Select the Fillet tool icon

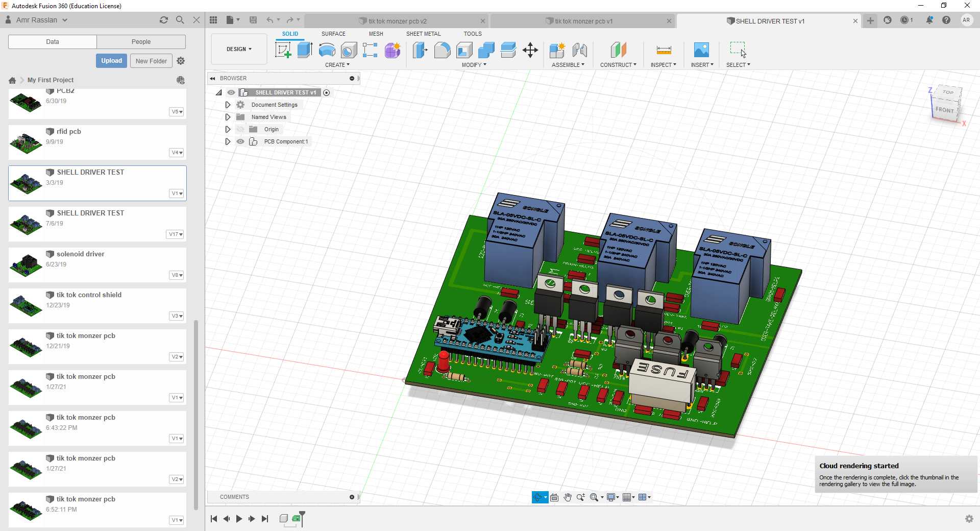[443, 50]
